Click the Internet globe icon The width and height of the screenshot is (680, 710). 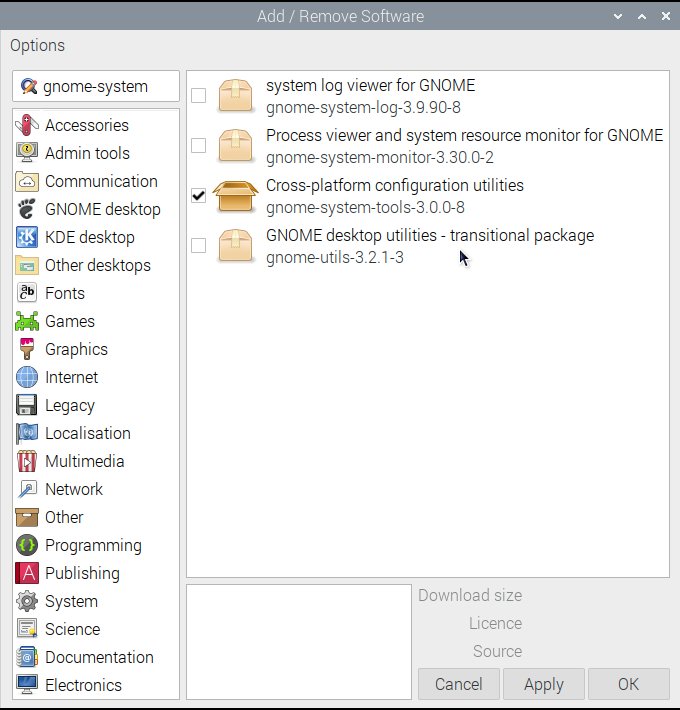pyautogui.click(x=27, y=377)
